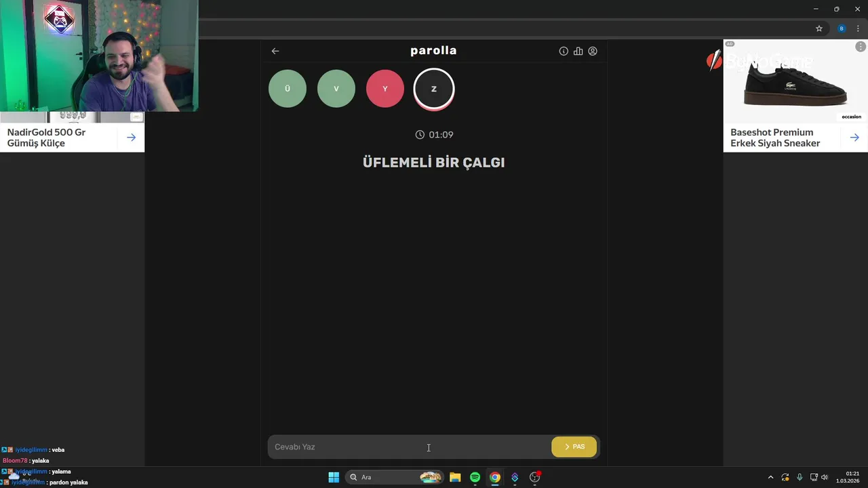
Task: Switch to Chrome in the taskbar
Action: pos(495,477)
